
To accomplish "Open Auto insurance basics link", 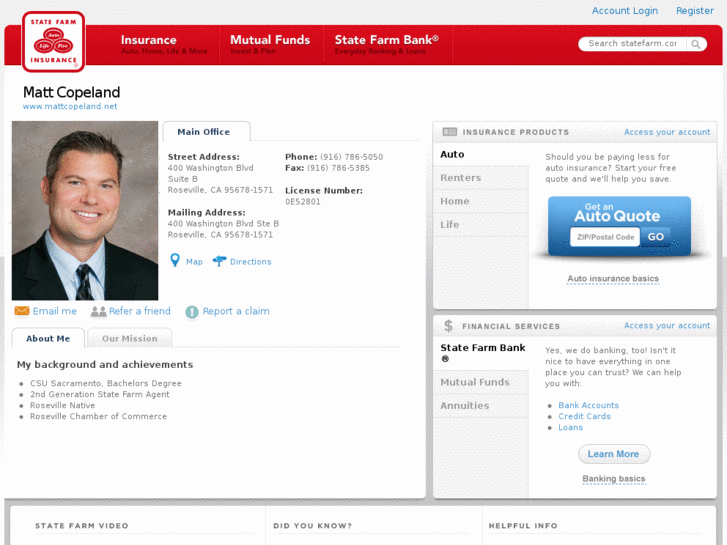I will (613, 278).
